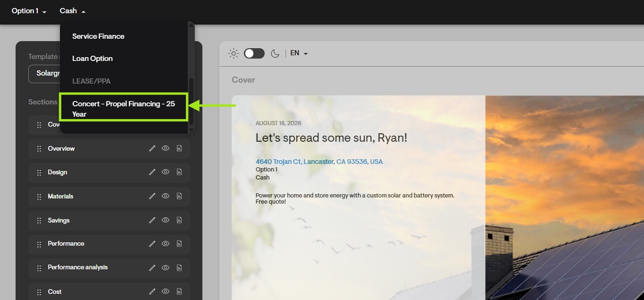Click the cover page solar roof image
This screenshot has height=300, width=644.
[x=564, y=197]
